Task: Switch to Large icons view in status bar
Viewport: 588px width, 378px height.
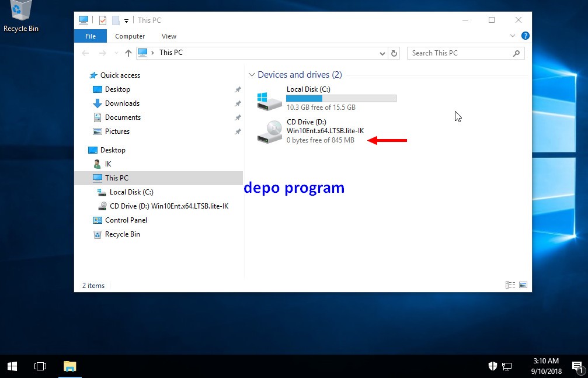Action: coord(523,285)
